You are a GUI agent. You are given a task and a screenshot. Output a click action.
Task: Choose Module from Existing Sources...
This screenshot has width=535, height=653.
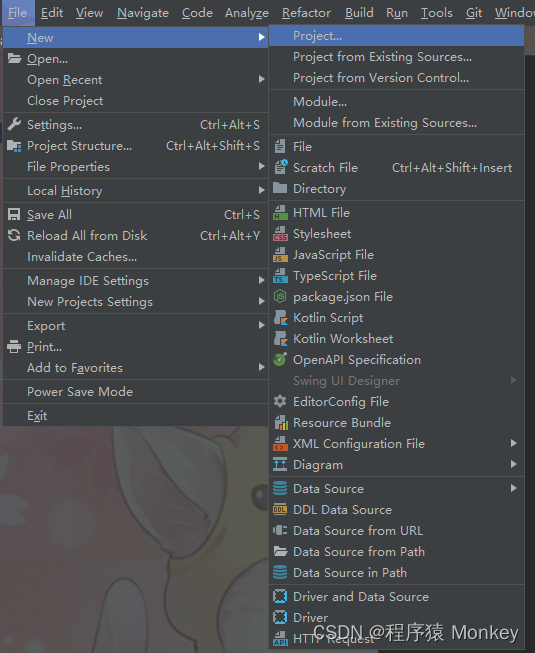(396, 123)
